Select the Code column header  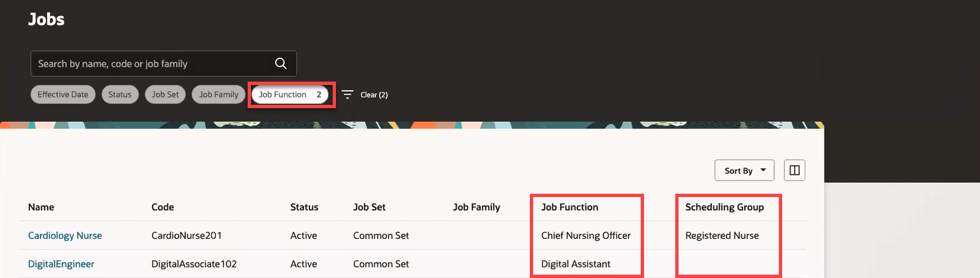163,207
